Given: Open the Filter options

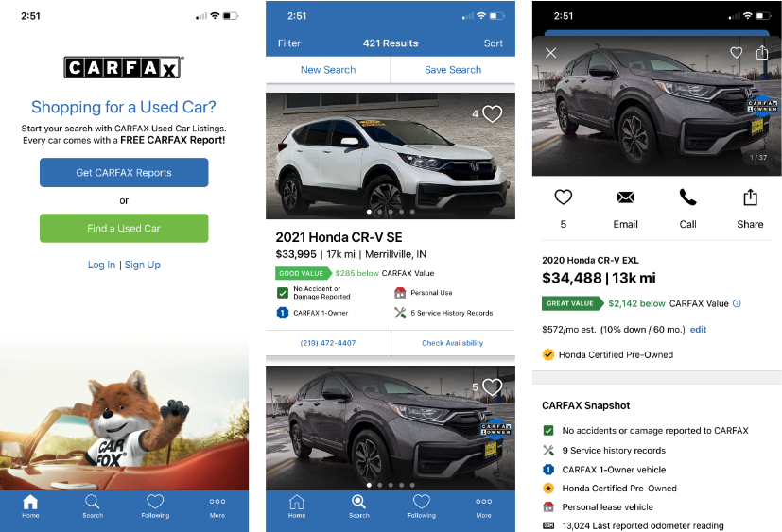Looking at the screenshot, I should (289, 43).
